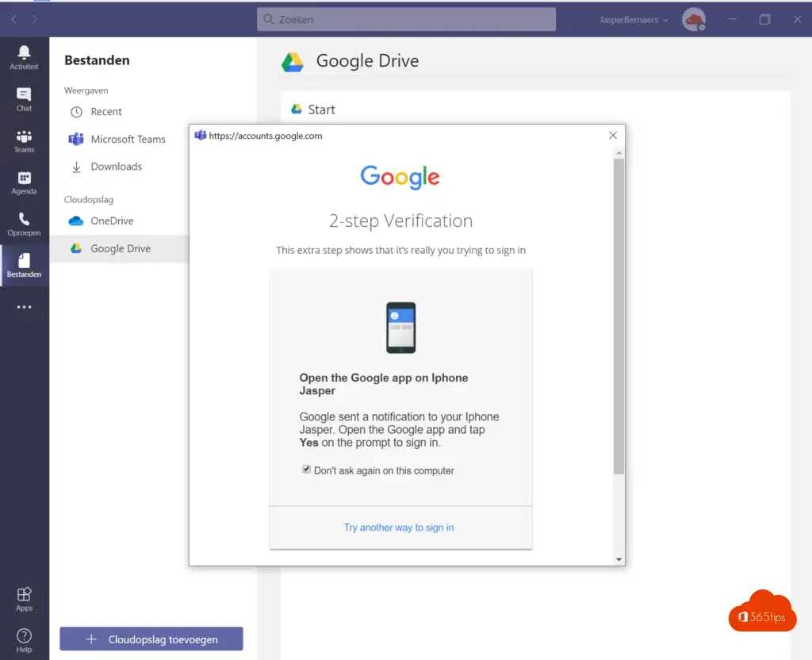Screen dimensions: 812x660
Task: Open the Activiteit bell icon
Action: point(24,52)
